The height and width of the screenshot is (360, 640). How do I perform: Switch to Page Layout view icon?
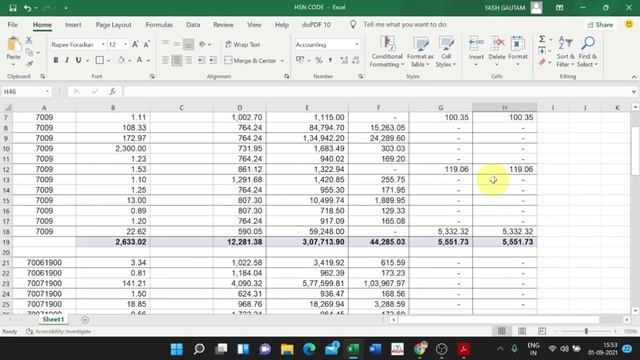click(x=522, y=331)
